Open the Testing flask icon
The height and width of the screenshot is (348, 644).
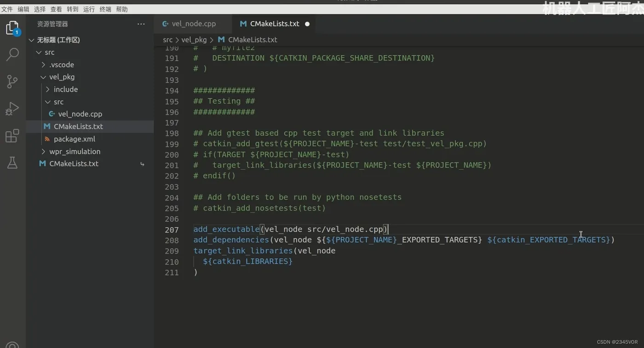[12, 162]
